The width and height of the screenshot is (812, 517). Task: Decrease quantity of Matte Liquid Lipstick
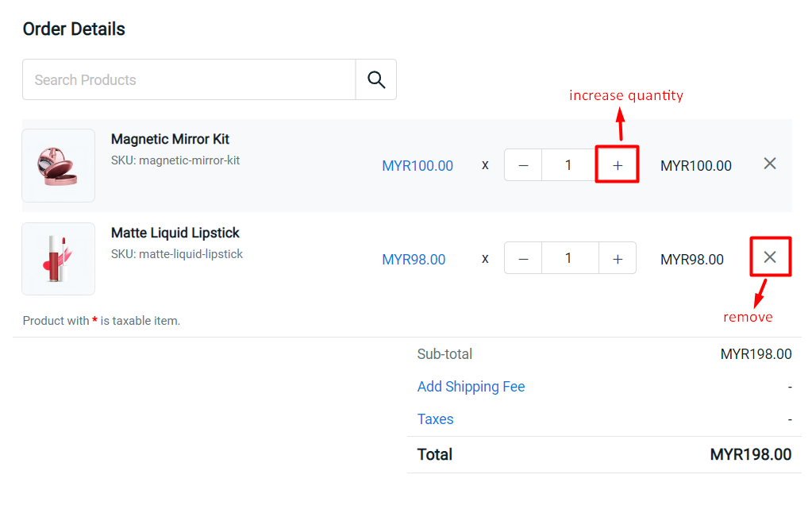click(523, 257)
